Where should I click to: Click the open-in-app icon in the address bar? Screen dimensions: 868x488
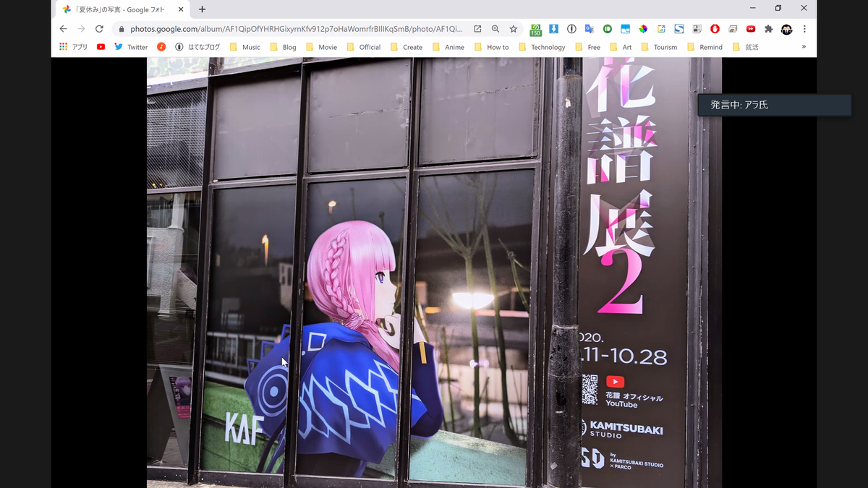[x=477, y=29]
